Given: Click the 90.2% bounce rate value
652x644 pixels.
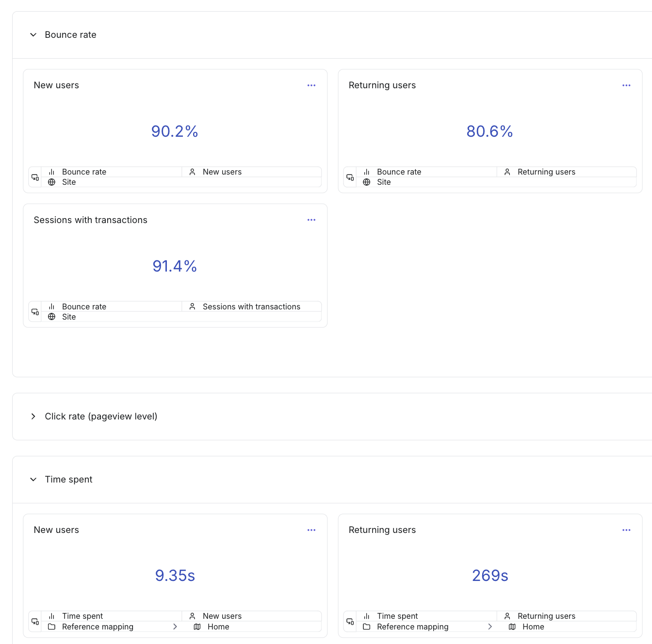Looking at the screenshot, I should 175,131.
